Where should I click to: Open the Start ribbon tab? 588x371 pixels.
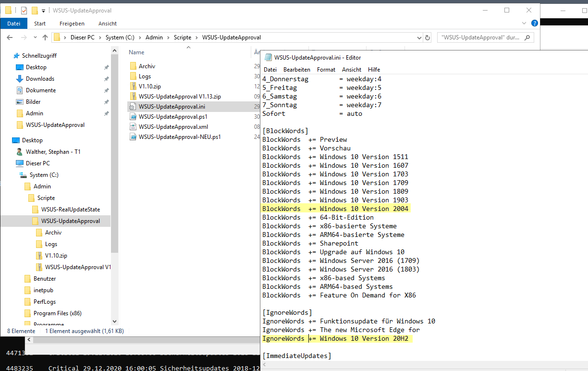coord(40,24)
